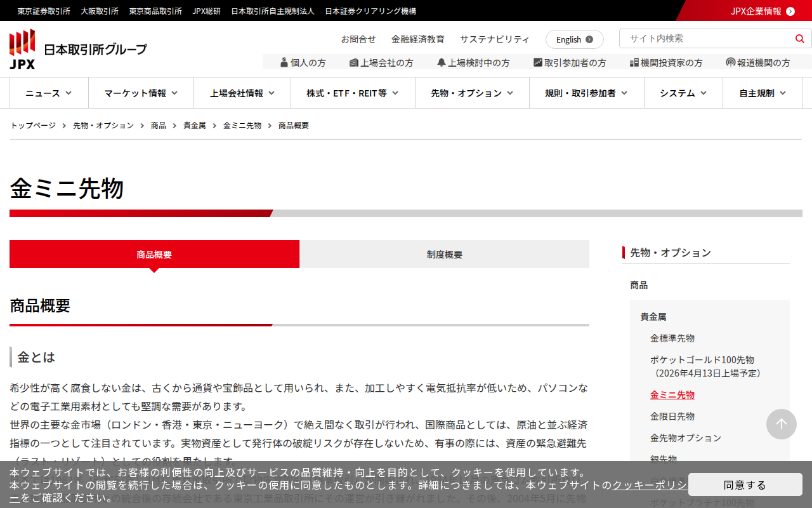Screen dimensions: 812x508
Task: Click the broadcast icon for 報道機関の方
Action: point(731,62)
